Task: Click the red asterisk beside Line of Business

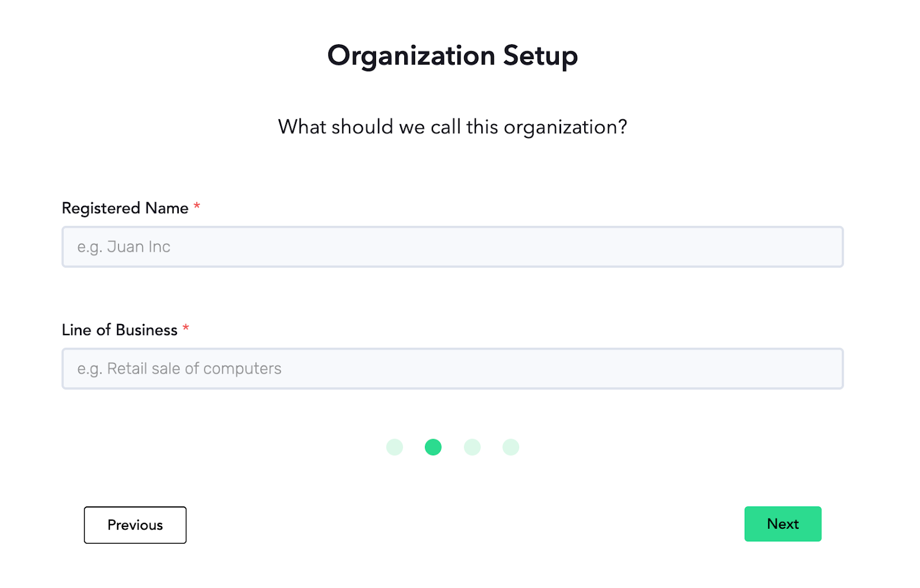Action: coord(186,328)
